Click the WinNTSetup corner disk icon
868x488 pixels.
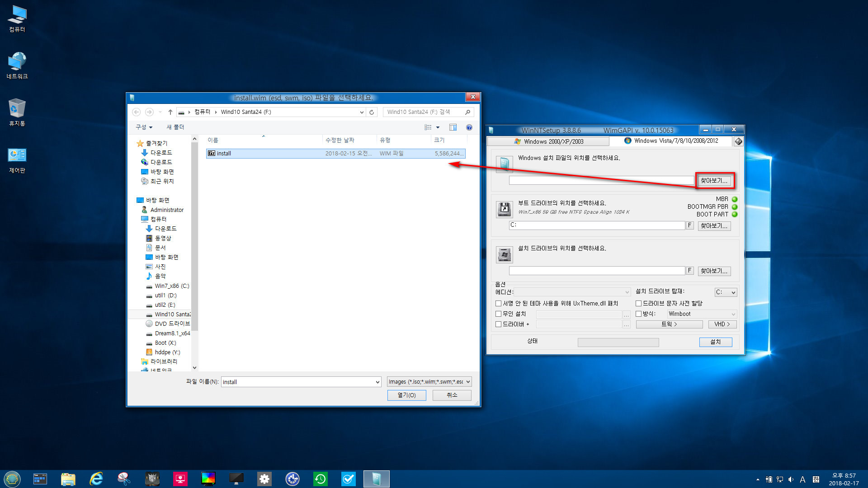click(738, 141)
